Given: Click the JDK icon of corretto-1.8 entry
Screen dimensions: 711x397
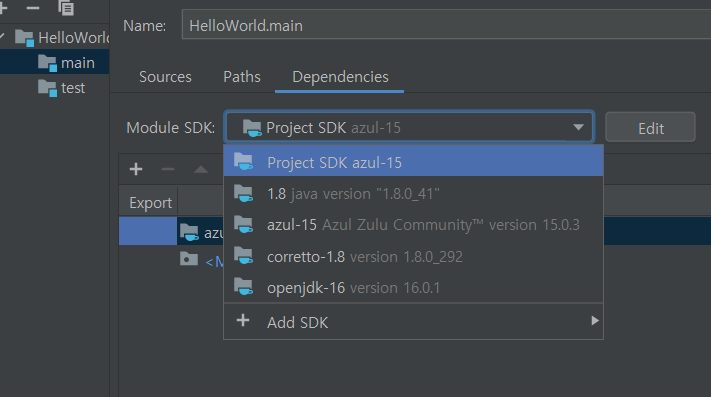Looking at the screenshot, I should pos(244,256).
